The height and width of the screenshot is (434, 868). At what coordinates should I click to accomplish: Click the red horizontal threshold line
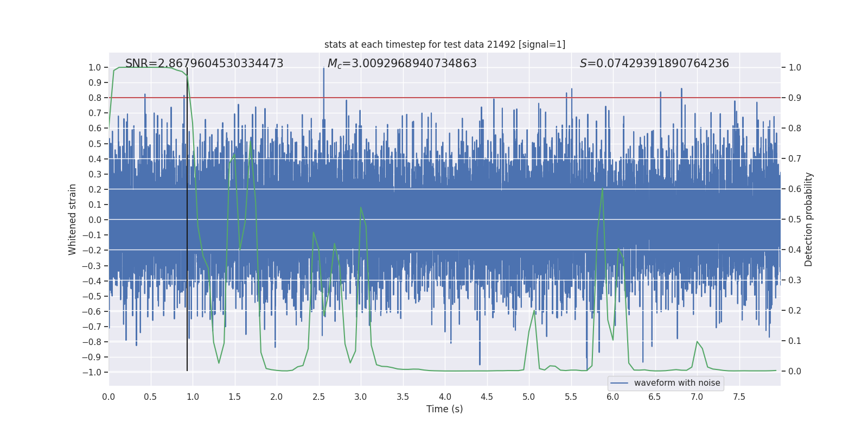pyautogui.click(x=445, y=98)
